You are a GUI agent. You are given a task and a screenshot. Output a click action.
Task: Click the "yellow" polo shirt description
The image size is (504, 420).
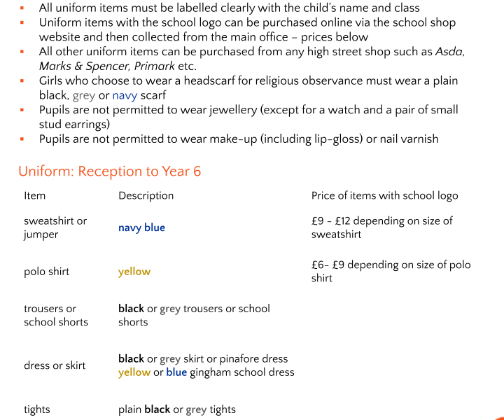coord(134,272)
